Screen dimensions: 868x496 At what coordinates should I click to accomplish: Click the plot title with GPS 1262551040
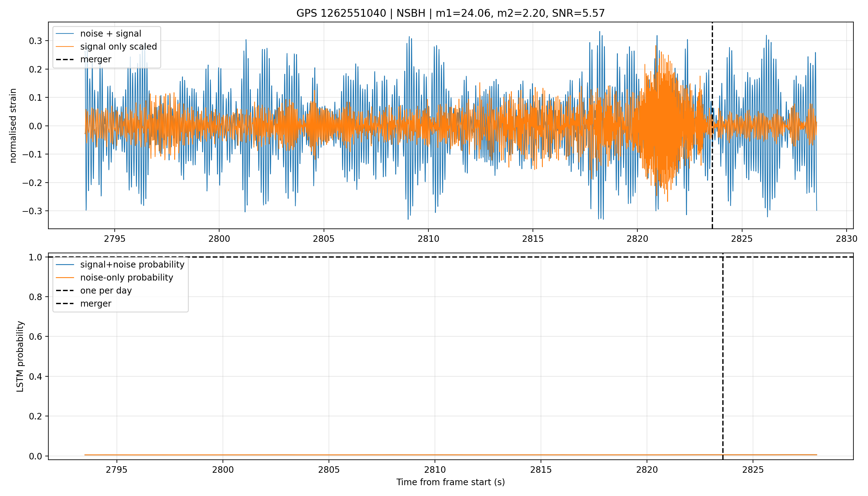(450, 13)
